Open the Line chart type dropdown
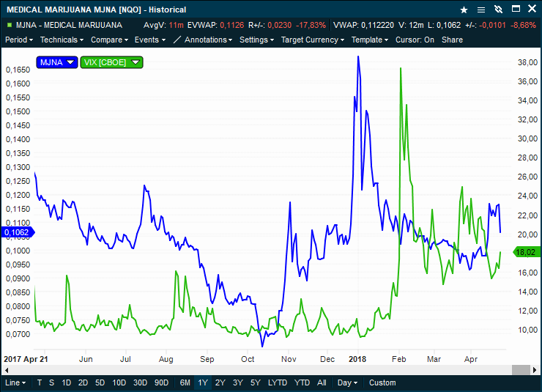542x392 pixels. (15, 382)
